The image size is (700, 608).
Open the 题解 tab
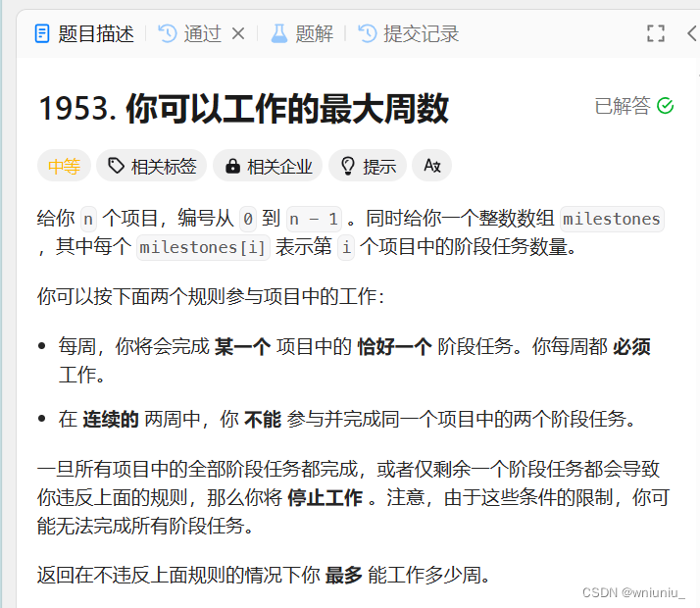click(x=302, y=34)
